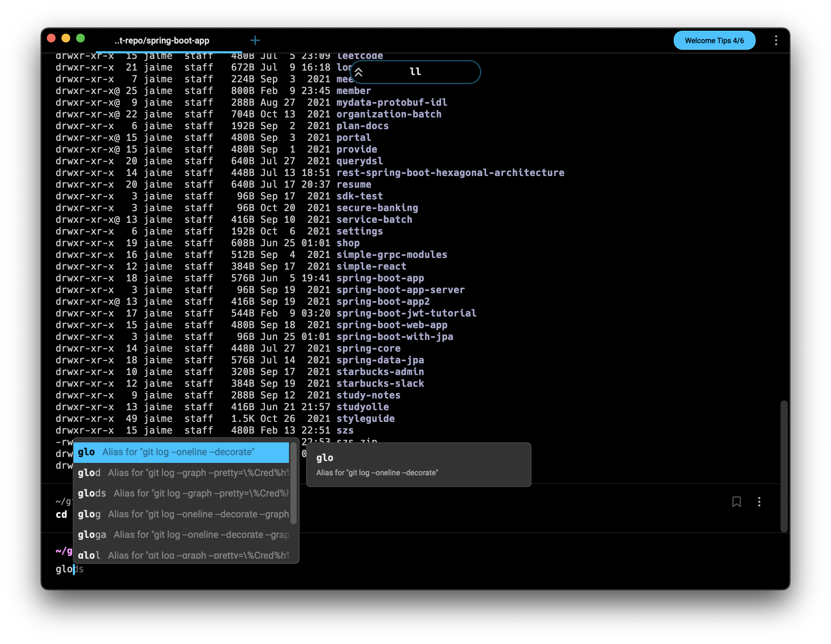Click the sticky ll command header
831x644 pixels.
click(x=415, y=72)
